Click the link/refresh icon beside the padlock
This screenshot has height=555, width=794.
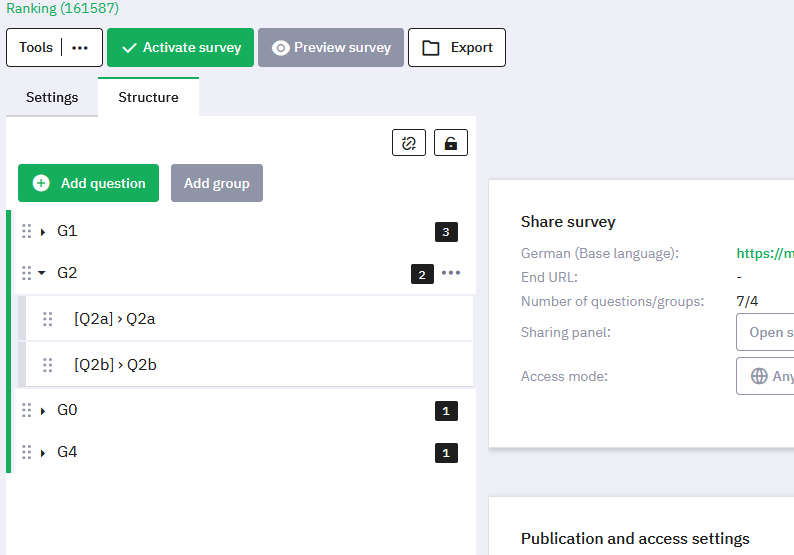(x=409, y=143)
